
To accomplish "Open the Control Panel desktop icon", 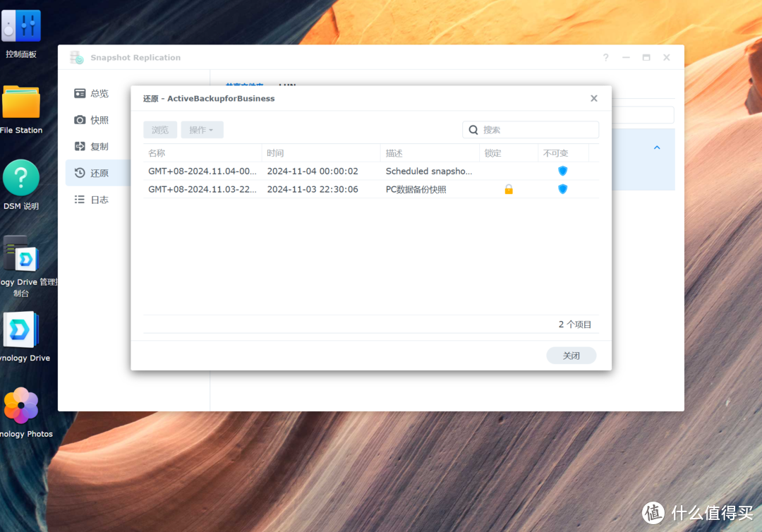I will click(x=21, y=28).
